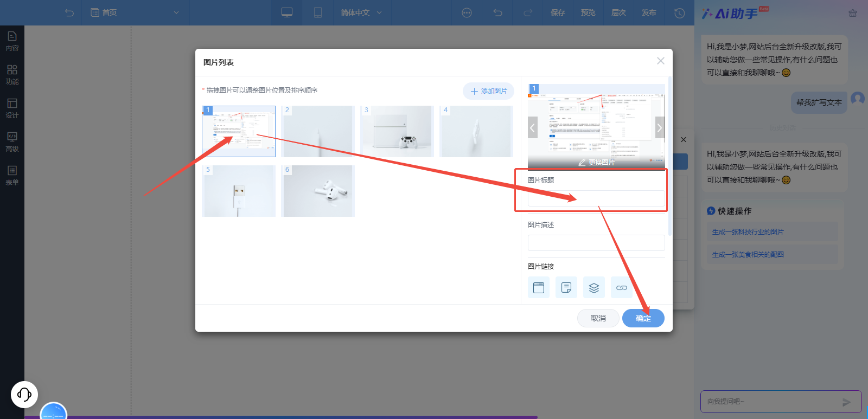
Task: Click 预览 in the top toolbar
Action: coord(588,12)
